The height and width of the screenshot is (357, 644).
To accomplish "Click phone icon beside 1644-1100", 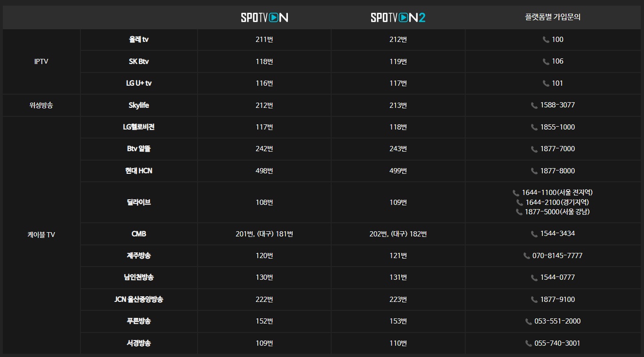I will pos(516,193).
